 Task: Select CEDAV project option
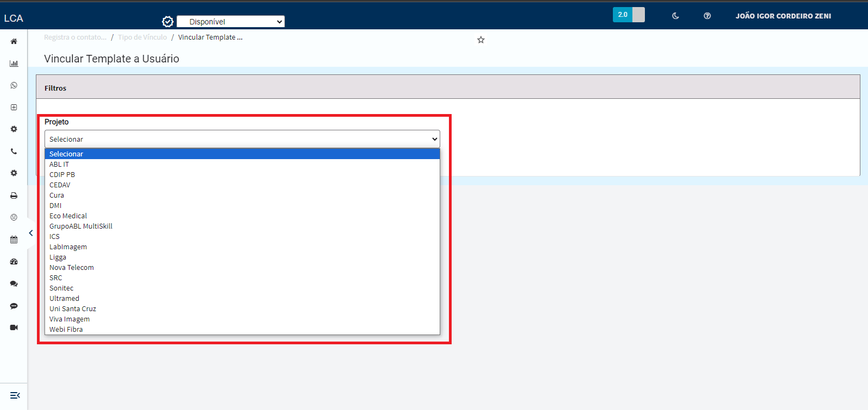(x=242, y=185)
